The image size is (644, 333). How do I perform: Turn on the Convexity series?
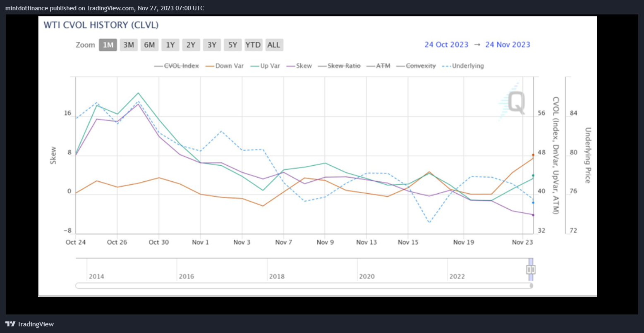pyautogui.click(x=416, y=66)
